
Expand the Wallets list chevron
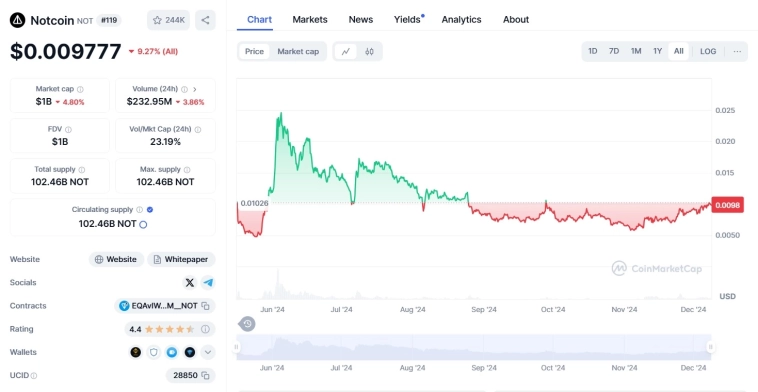[x=208, y=352]
